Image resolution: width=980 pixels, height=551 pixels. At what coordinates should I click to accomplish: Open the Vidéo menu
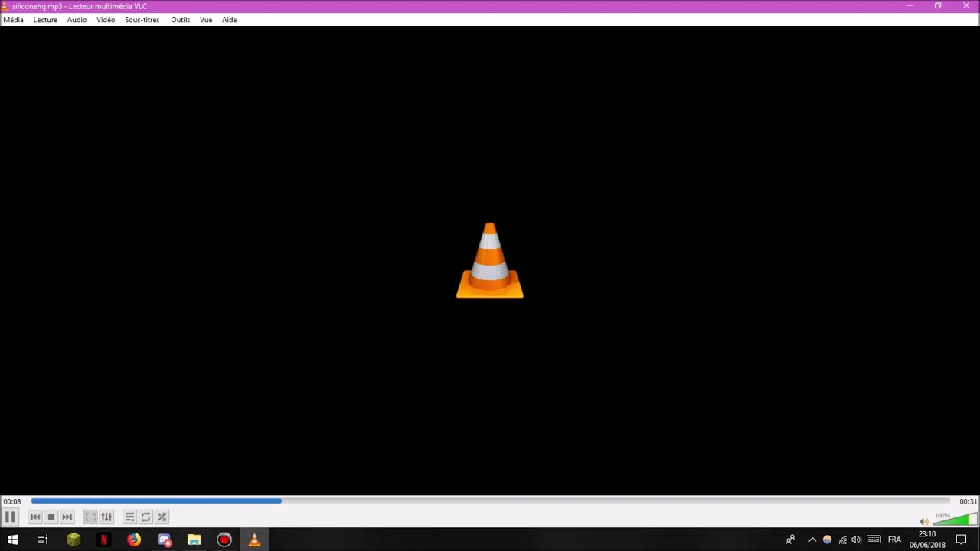(106, 20)
